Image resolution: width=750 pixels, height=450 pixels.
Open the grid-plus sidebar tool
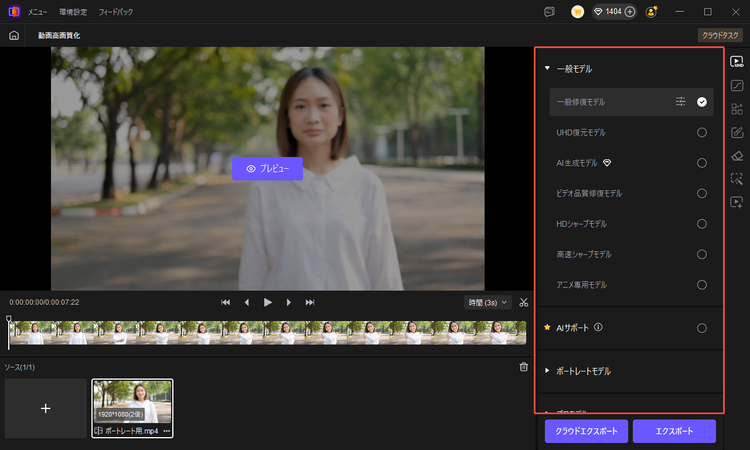tap(737, 109)
